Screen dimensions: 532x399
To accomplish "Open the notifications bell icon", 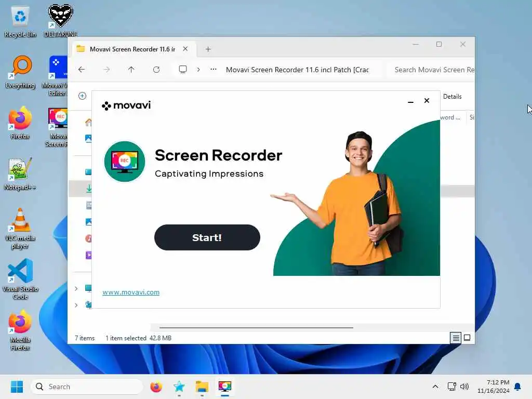I will click(517, 387).
